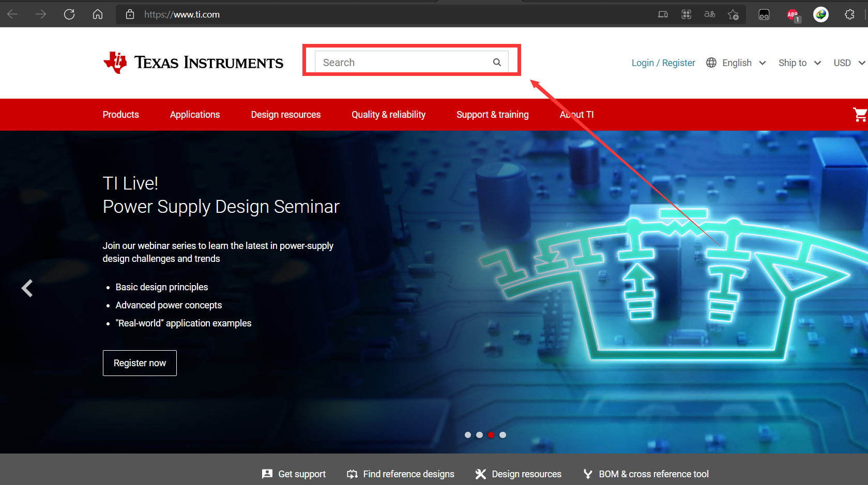The height and width of the screenshot is (485, 868).
Task: Click the translate page icon
Action: coord(710,14)
